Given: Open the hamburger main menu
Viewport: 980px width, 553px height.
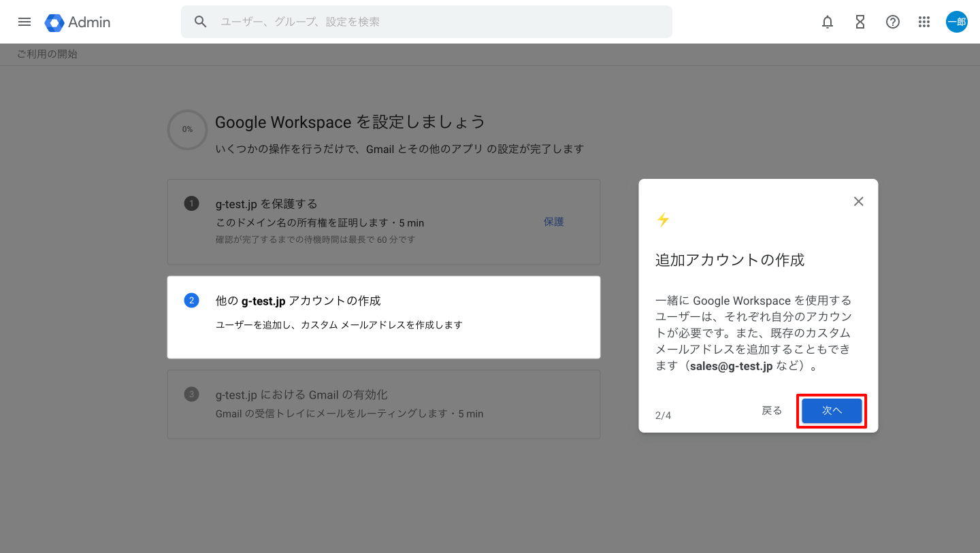Looking at the screenshot, I should 24,22.
